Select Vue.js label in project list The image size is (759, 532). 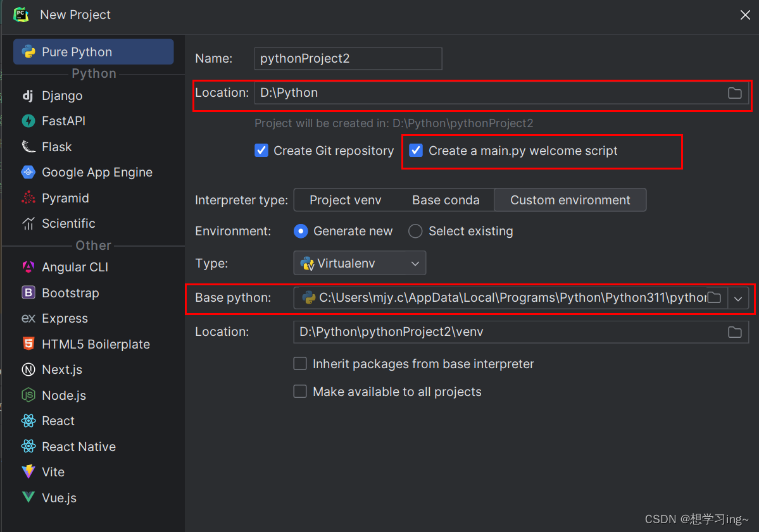59,498
